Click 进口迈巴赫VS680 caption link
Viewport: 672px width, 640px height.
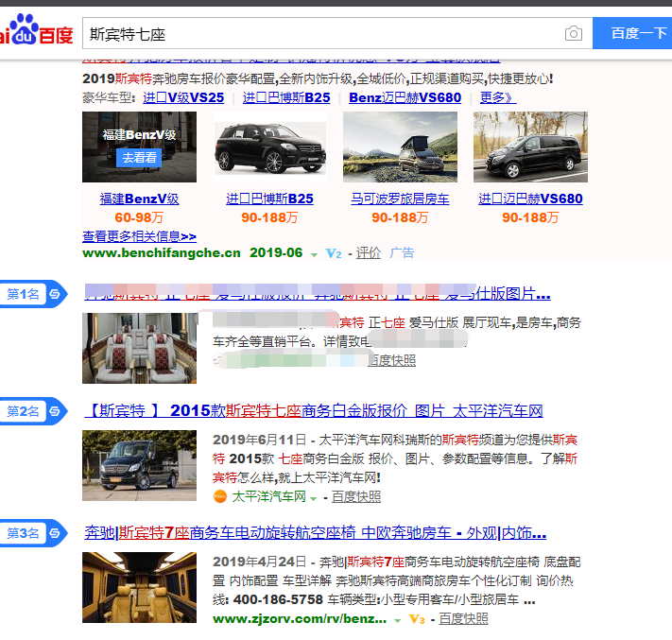click(x=530, y=199)
